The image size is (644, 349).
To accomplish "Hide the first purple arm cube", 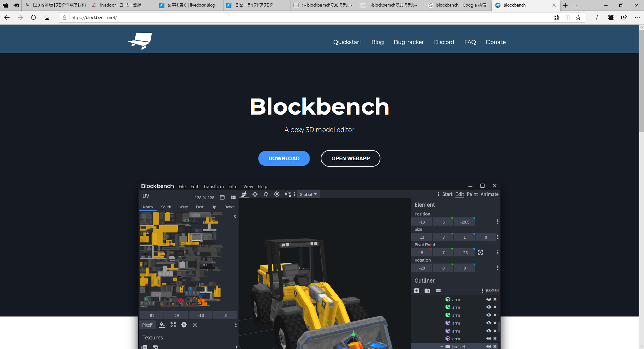I will 489,323.
